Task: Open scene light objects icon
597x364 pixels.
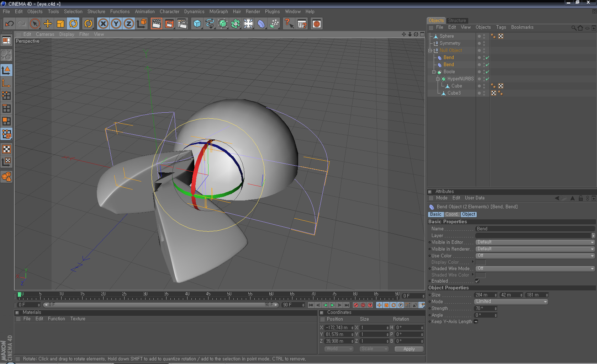Action: pyautogui.click(x=248, y=24)
